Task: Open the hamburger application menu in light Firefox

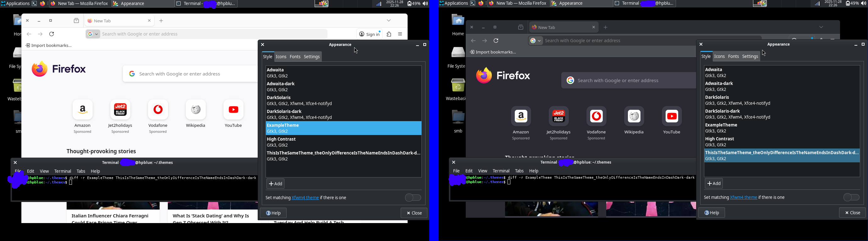Action: pyautogui.click(x=401, y=34)
